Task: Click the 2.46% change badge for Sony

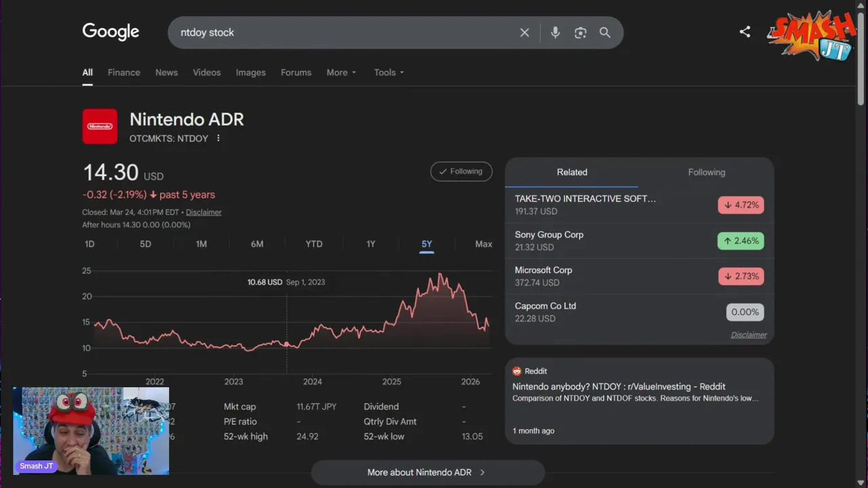Action: [741, 241]
